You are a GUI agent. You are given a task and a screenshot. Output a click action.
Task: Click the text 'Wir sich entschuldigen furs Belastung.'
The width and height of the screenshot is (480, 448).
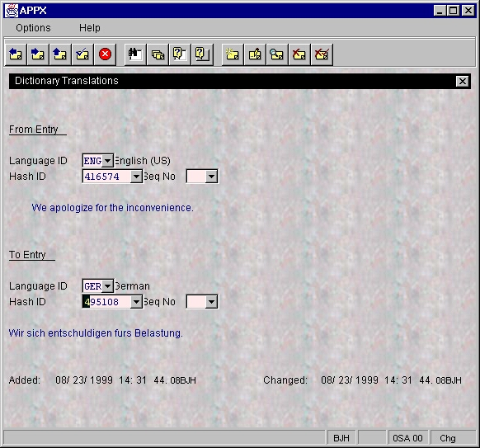click(96, 332)
